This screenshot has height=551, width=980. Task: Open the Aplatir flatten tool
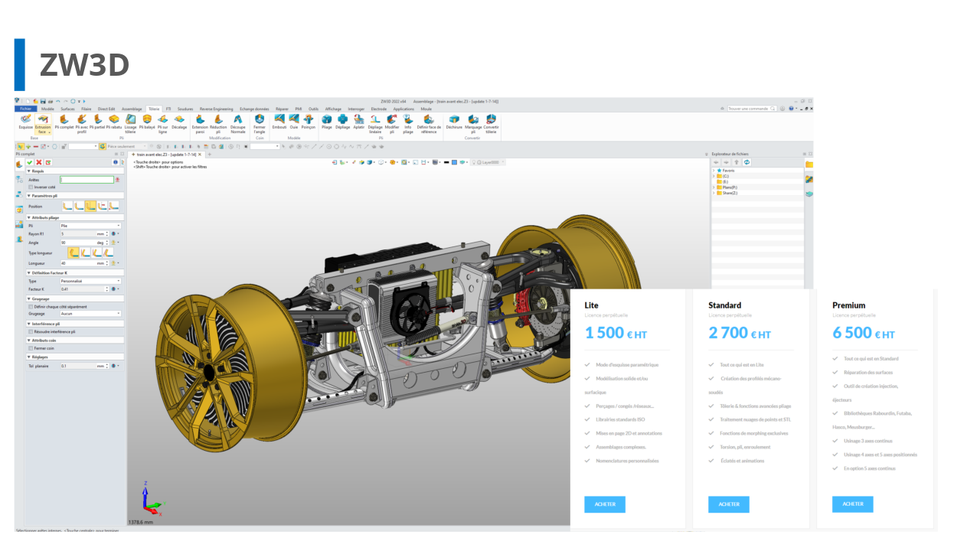click(x=358, y=122)
